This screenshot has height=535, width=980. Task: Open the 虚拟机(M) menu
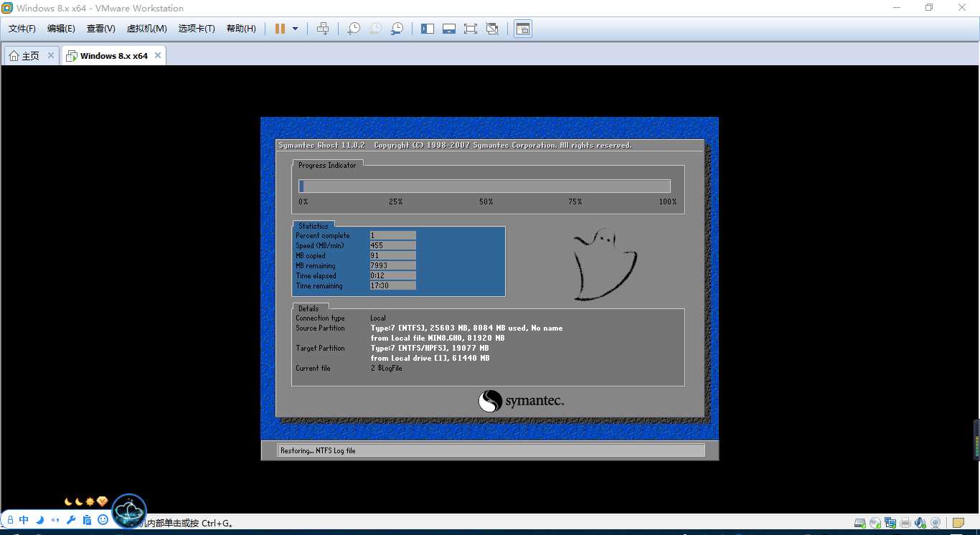click(146, 29)
